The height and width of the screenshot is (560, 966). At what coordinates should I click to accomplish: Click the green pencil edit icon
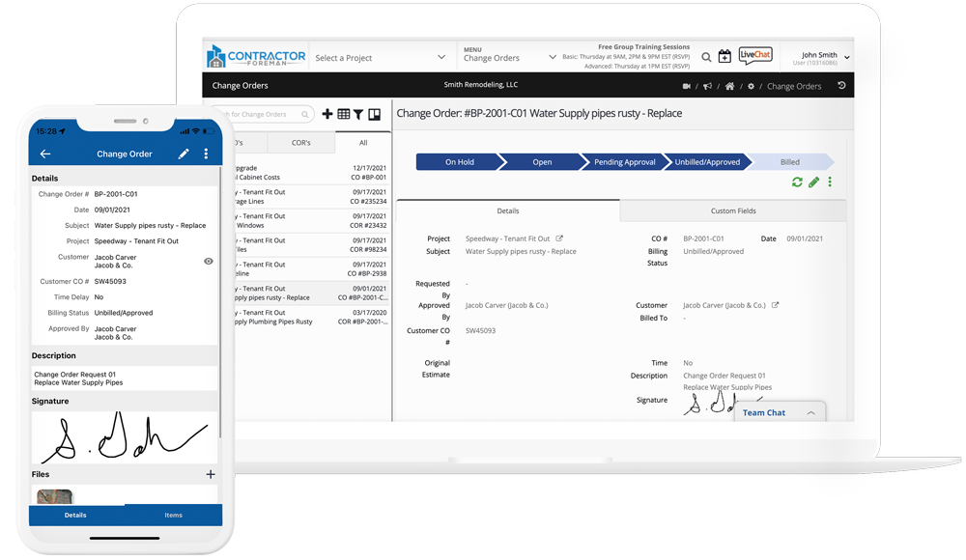(813, 182)
